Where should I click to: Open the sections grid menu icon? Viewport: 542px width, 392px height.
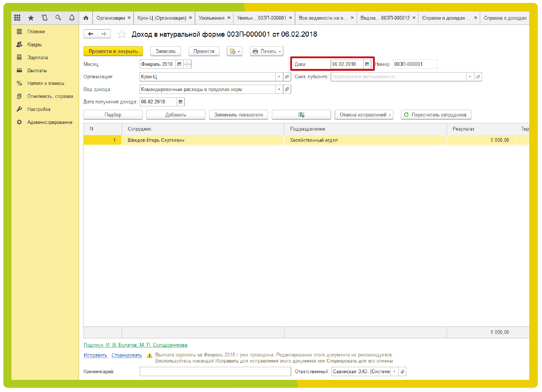tap(17, 18)
